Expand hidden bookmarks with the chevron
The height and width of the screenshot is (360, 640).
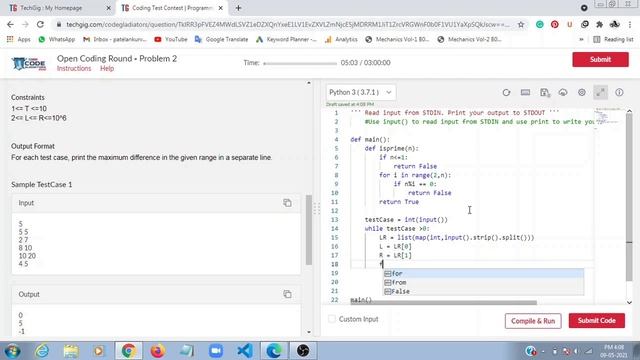(581, 40)
